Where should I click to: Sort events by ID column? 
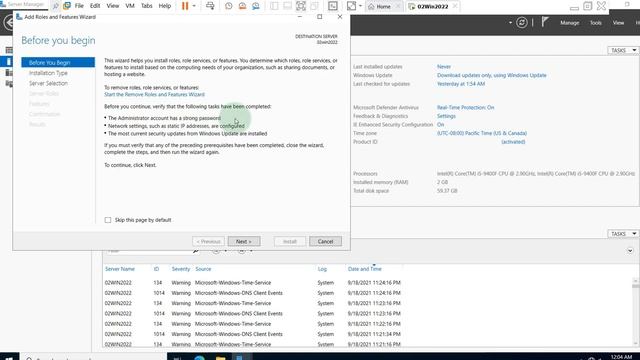(x=156, y=269)
